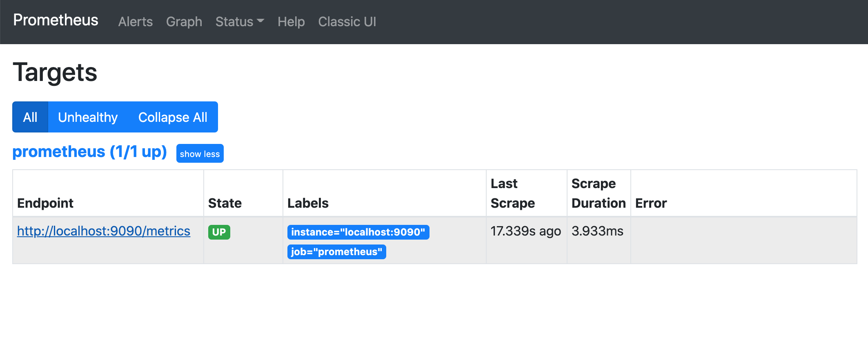Screen dimensions: 868x341
Task: Go to the Graph page
Action: 184,22
